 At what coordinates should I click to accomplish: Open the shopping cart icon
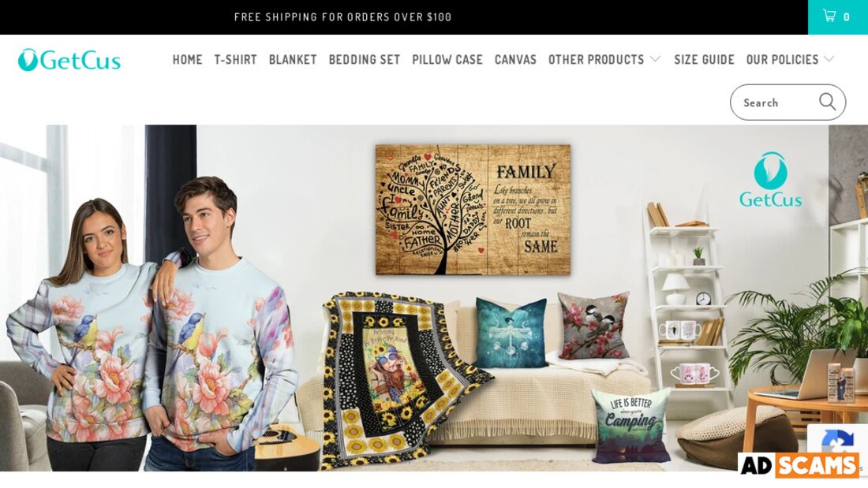pos(829,16)
